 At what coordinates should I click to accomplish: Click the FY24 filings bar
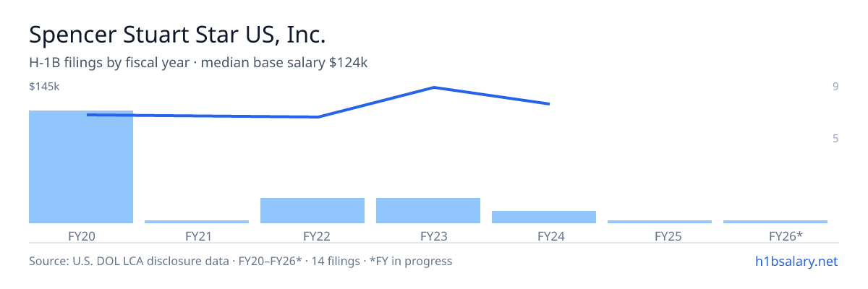point(544,217)
